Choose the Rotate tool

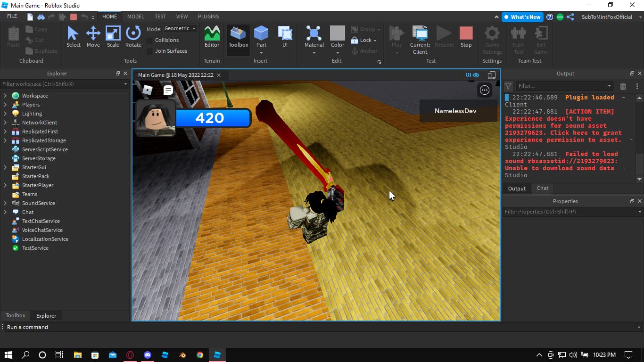coord(133,37)
